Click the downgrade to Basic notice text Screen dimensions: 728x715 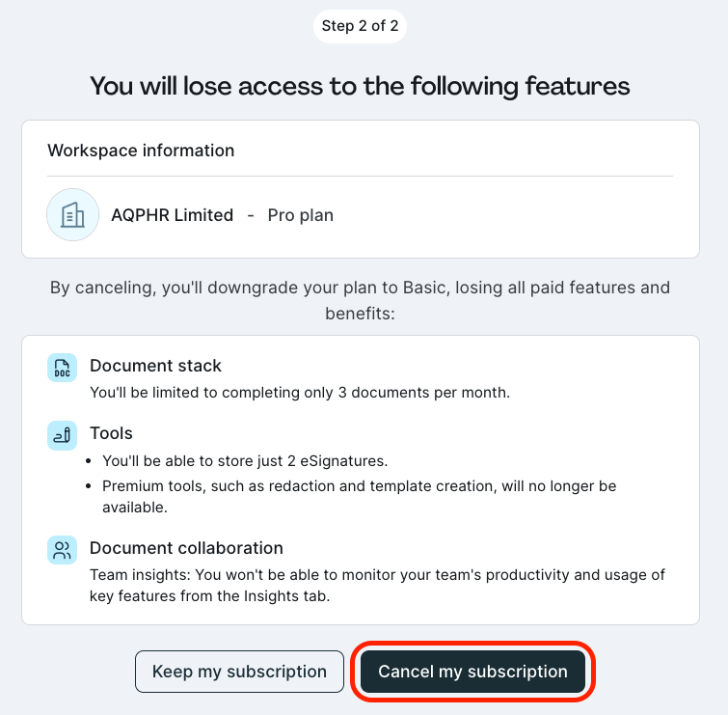coord(360,300)
